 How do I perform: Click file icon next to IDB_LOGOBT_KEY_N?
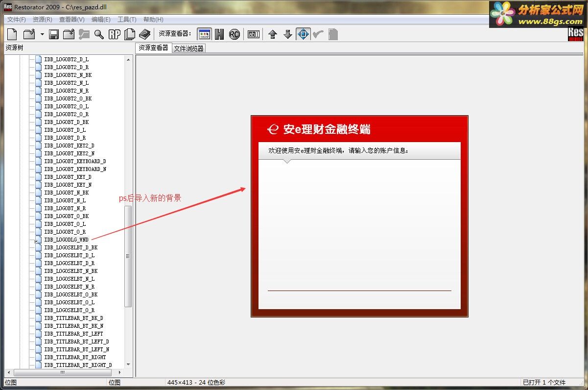38,185
